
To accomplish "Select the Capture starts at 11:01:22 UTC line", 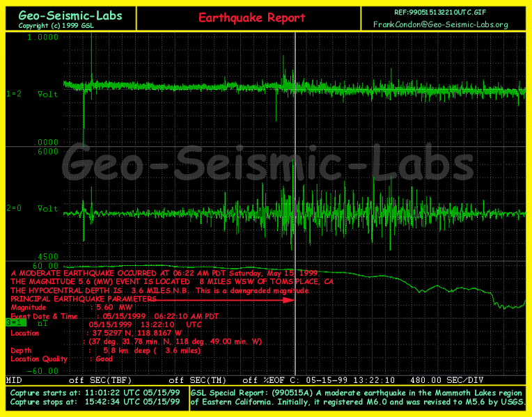I will [95, 393].
